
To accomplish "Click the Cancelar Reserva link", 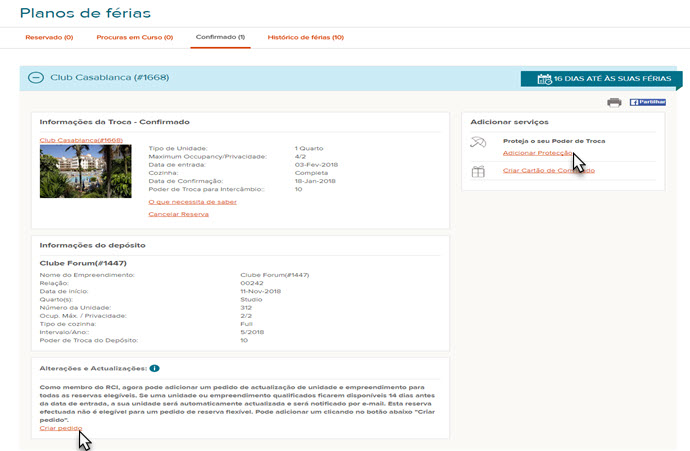I will tap(179, 214).
